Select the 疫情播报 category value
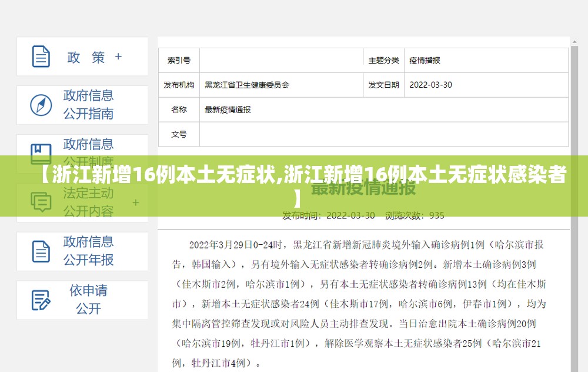The image size is (588, 372). point(425,61)
